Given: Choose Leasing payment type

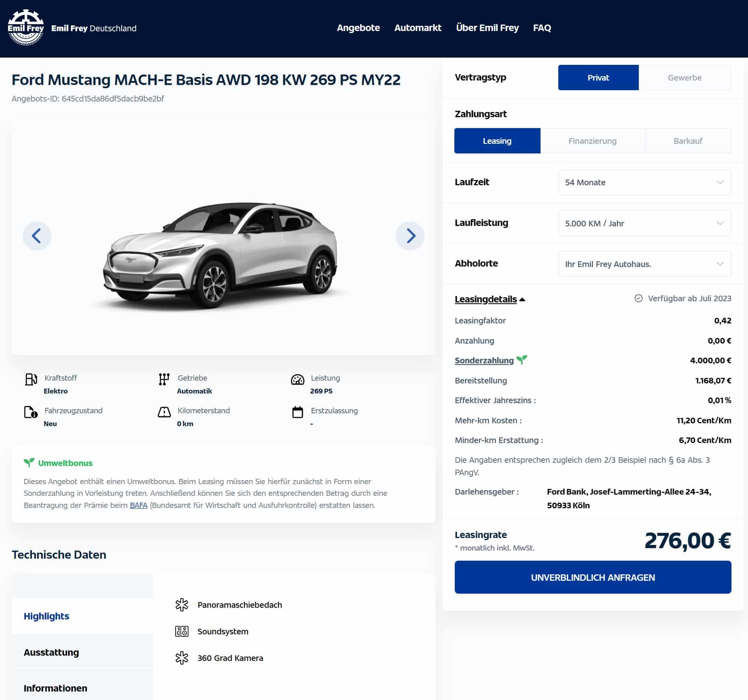Looking at the screenshot, I should click(497, 141).
